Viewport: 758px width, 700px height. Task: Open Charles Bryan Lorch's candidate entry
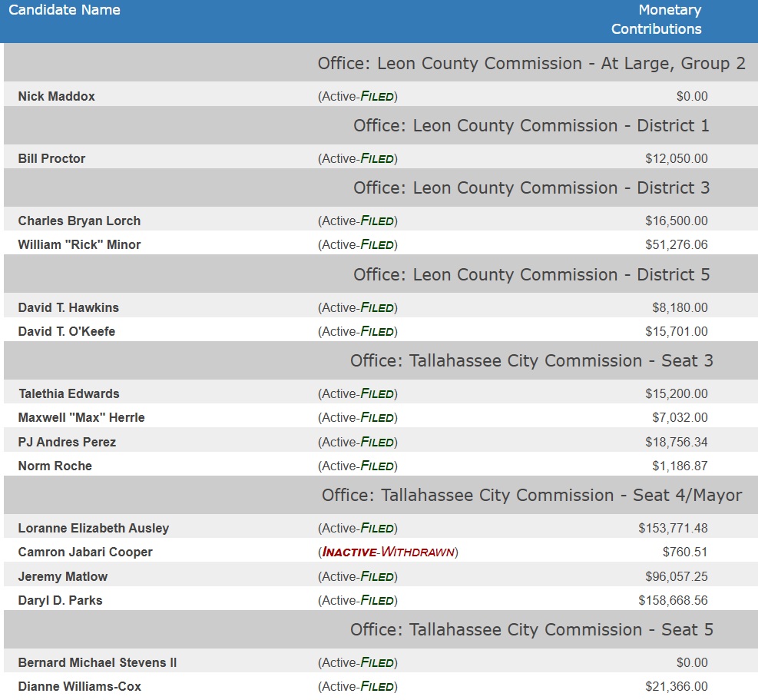(79, 221)
